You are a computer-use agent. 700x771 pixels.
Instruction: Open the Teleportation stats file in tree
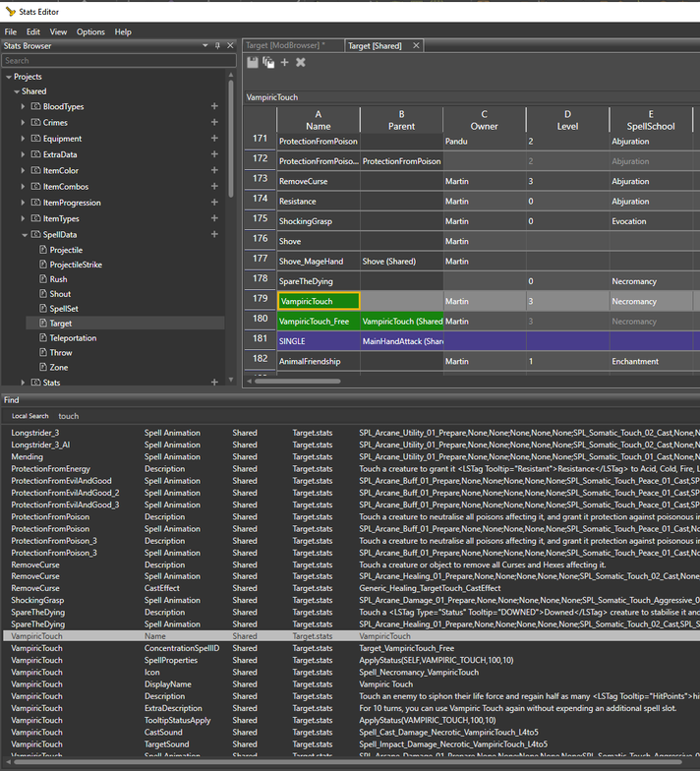tap(73, 338)
